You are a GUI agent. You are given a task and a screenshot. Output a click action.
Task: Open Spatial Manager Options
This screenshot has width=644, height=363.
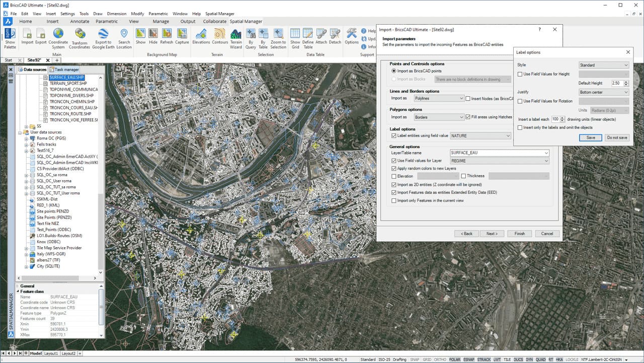tap(352, 36)
